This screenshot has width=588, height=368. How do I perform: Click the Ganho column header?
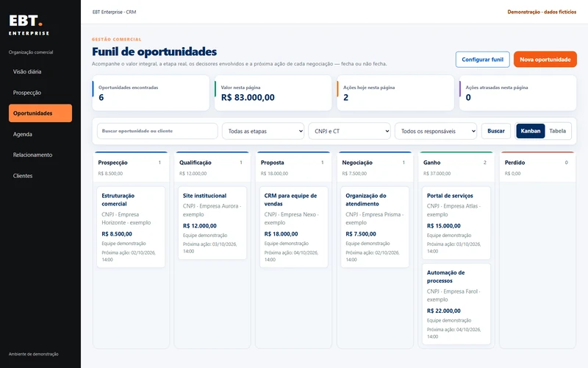pyautogui.click(x=456, y=167)
